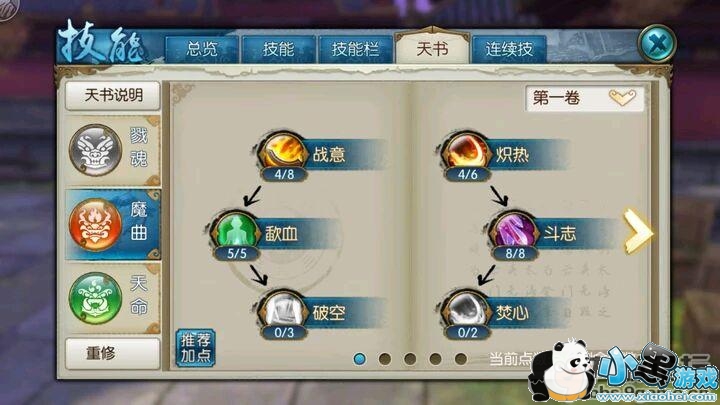Open the 第一卷 volume dropdown
The width and height of the screenshot is (720, 405).
click(x=585, y=98)
